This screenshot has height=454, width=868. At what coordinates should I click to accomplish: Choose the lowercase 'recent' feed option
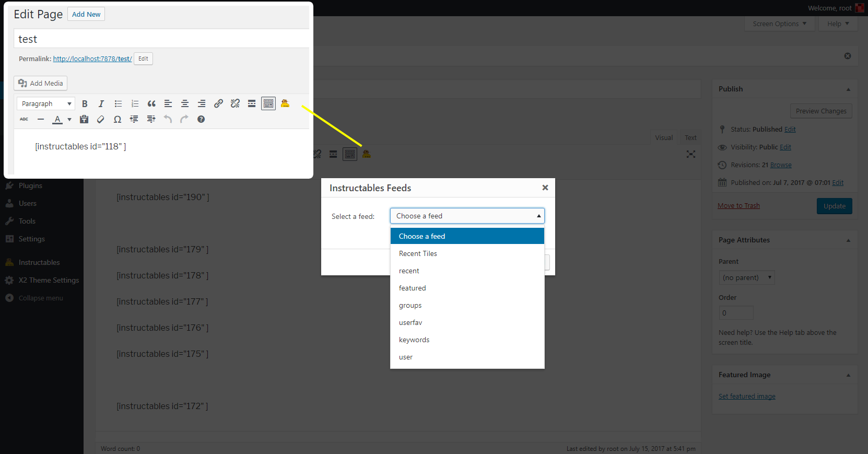pos(467,271)
